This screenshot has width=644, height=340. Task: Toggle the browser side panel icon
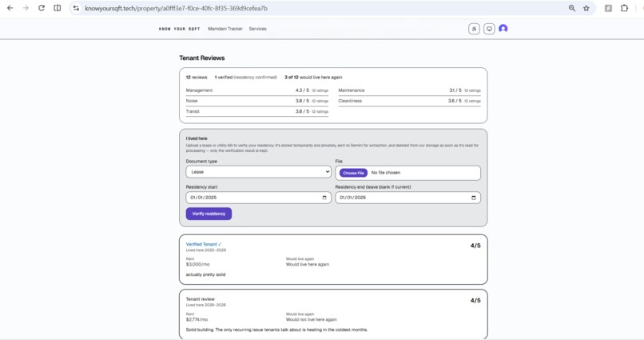tap(58, 8)
